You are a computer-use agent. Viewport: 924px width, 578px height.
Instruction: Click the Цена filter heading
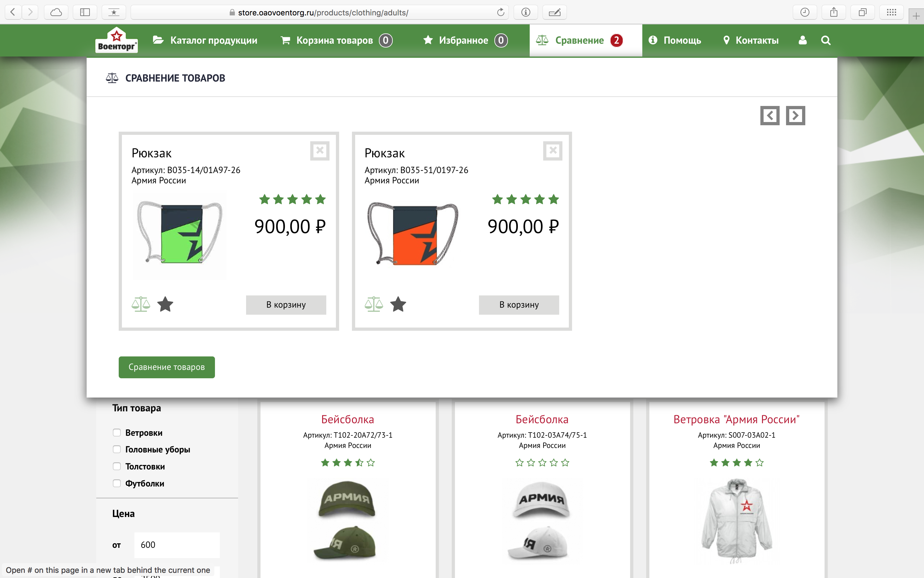(x=123, y=513)
